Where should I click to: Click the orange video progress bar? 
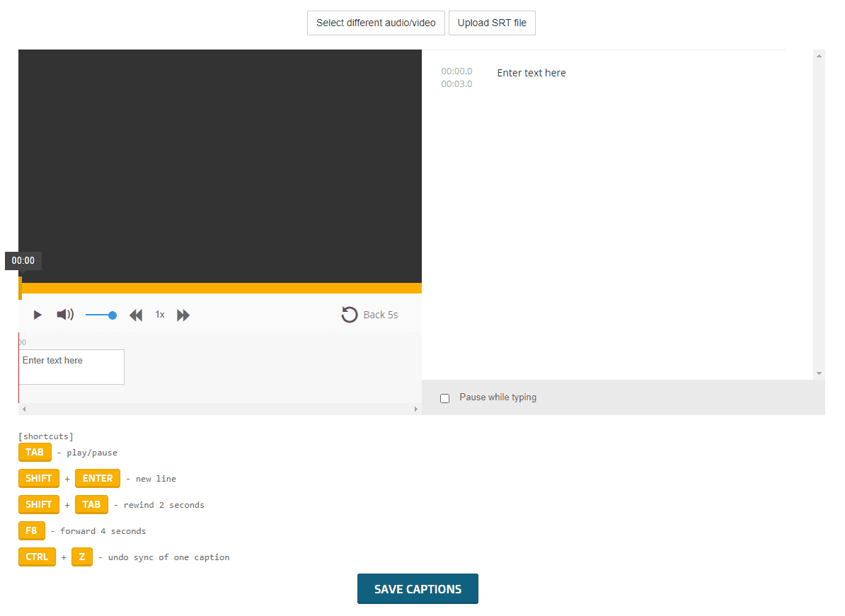coord(221,288)
